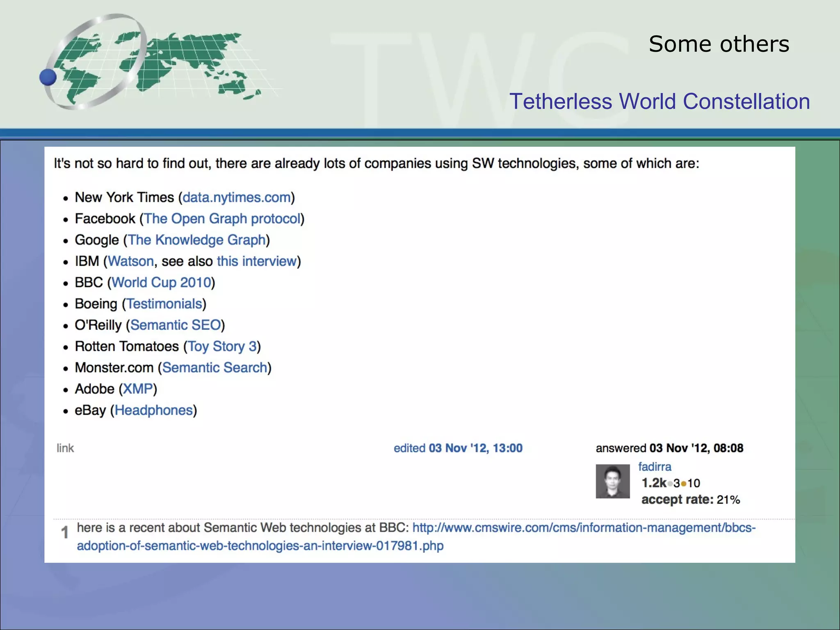840x630 pixels.
Task: Click the Watson link
Action: point(131,261)
